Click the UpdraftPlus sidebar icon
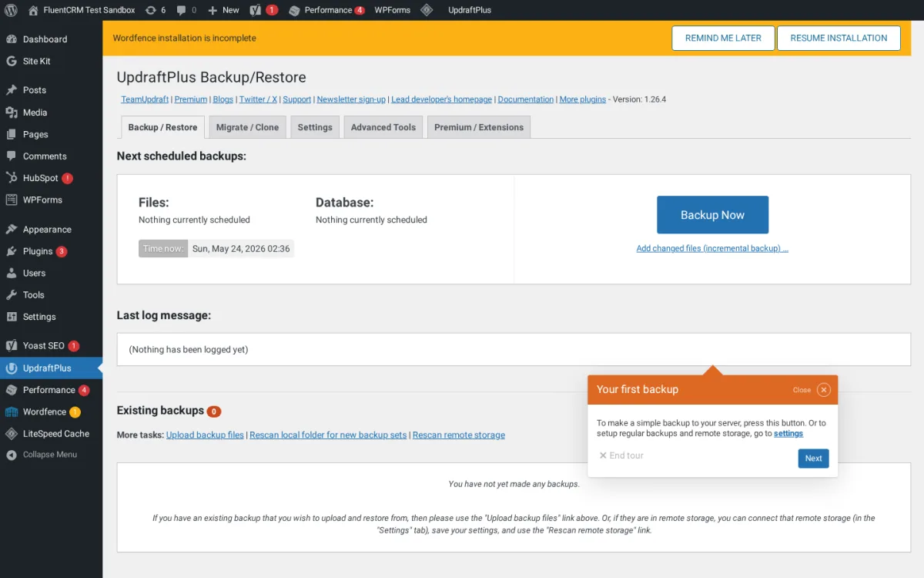This screenshot has width=924, height=578. [12, 368]
